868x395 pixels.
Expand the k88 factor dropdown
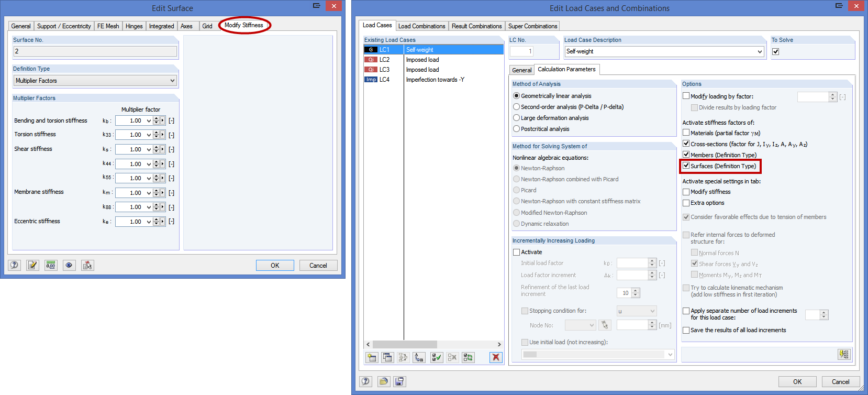pos(149,207)
